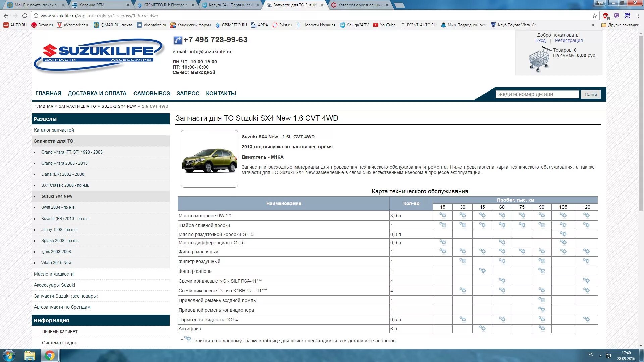The width and height of the screenshot is (644, 362).
Task: Open Chrome menu three-dots button
Action: click(638, 16)
